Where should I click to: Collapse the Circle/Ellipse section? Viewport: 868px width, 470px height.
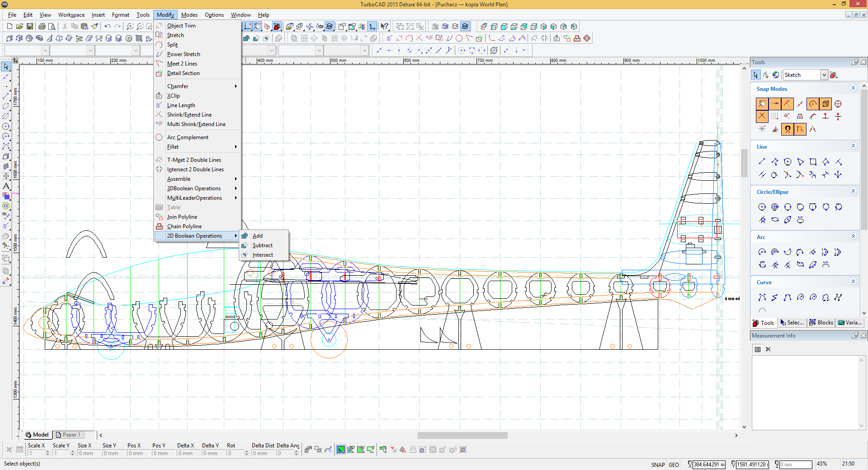pyautogui.click(x=853, y=192)
